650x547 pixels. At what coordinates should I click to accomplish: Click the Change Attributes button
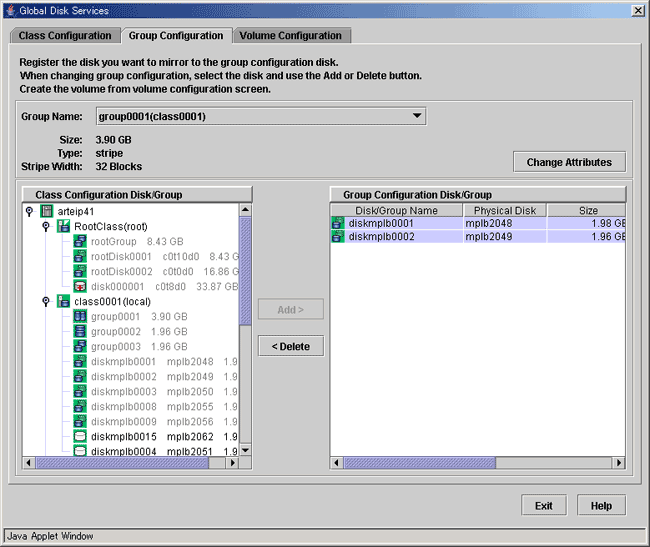point(569,162)
